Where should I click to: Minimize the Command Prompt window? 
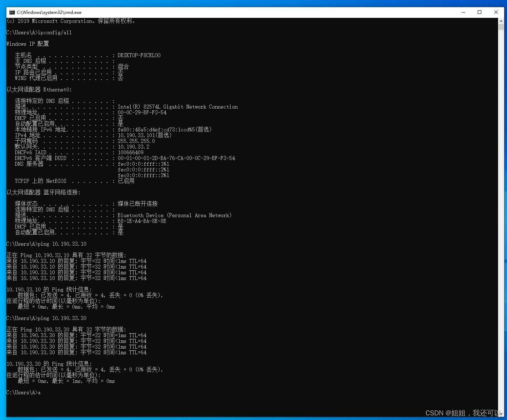pyautogui.click(x=463, y=12)
